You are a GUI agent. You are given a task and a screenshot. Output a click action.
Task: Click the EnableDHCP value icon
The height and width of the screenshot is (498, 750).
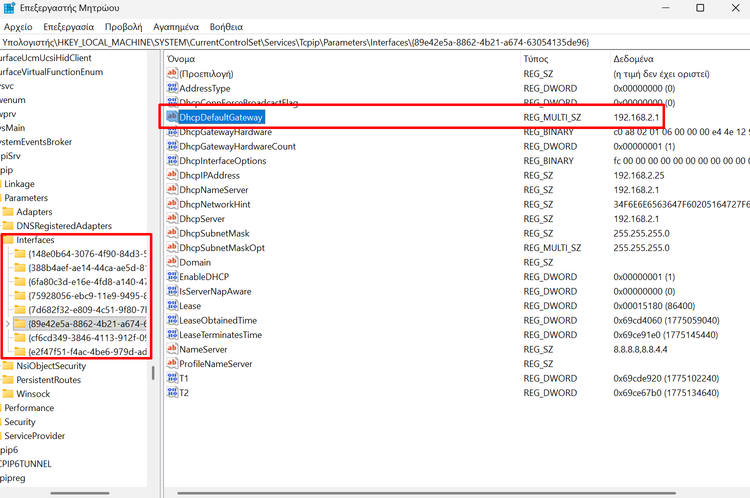(172, 276)
